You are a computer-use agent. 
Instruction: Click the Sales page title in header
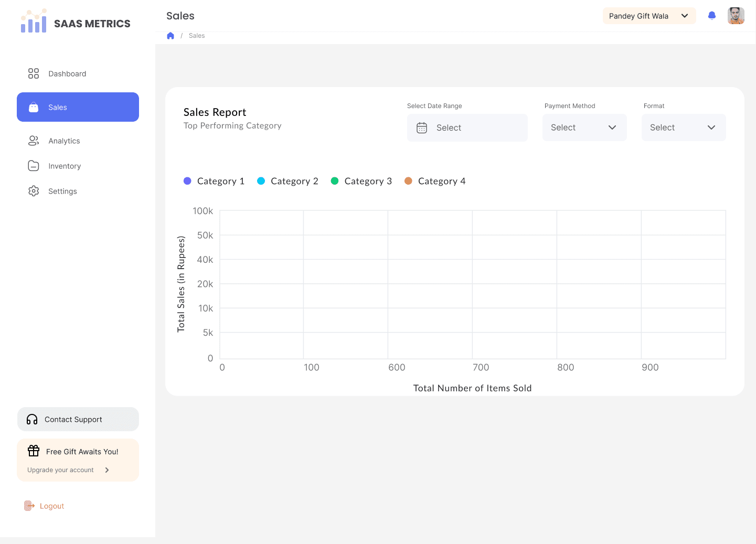tap(180, 16)
